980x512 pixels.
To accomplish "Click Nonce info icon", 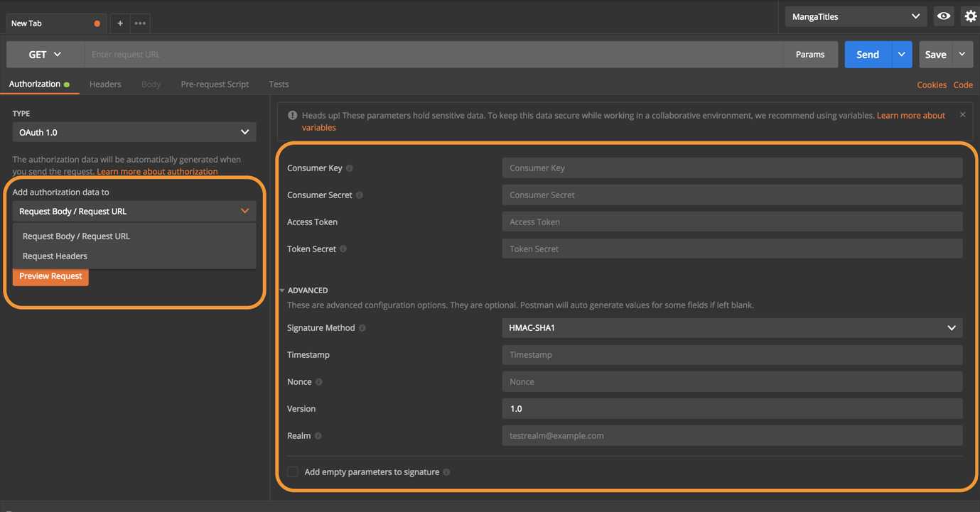I will [x=318, y=382].
